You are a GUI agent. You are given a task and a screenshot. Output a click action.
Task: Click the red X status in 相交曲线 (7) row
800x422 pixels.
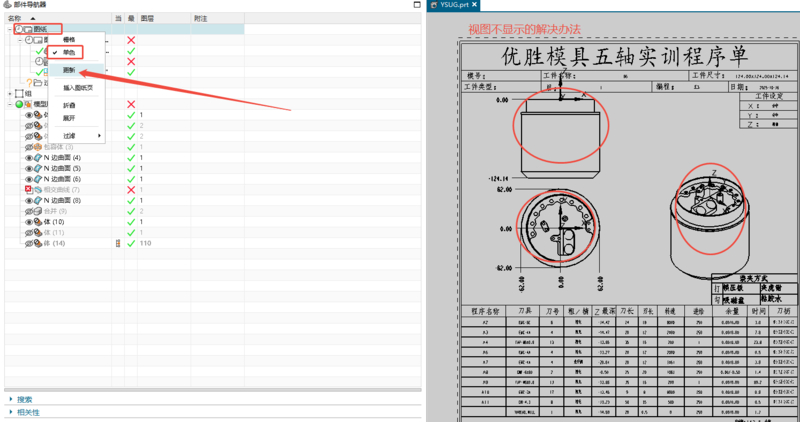[131, 190]
